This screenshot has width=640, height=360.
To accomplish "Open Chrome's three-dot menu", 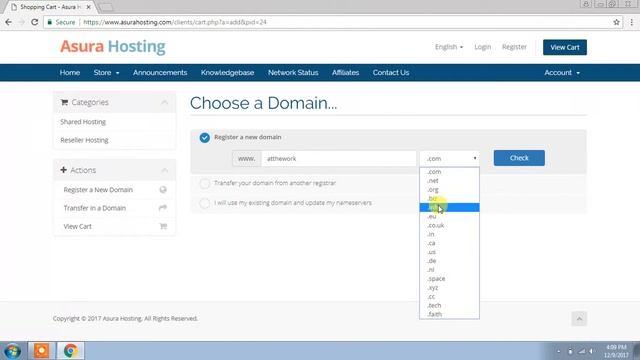I will (x=631, y=22).
